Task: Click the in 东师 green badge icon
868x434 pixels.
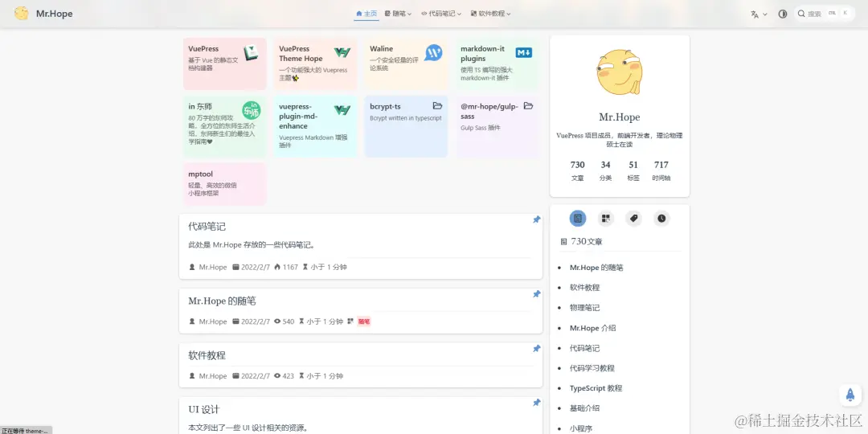Action: pos(252,110)
